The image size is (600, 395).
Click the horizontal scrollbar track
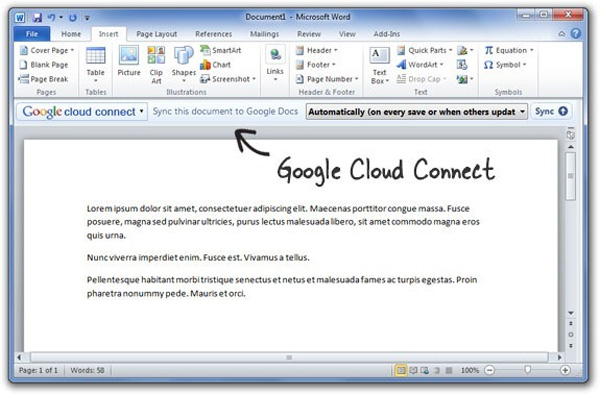[x=289, y=357]
